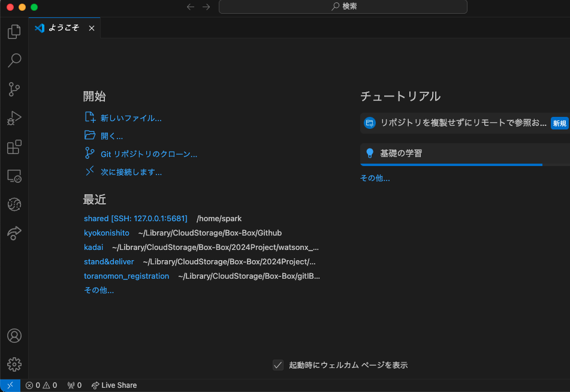Open the Search view in activity bar
The width and height of the screenshot is (570, 392).
14,61
